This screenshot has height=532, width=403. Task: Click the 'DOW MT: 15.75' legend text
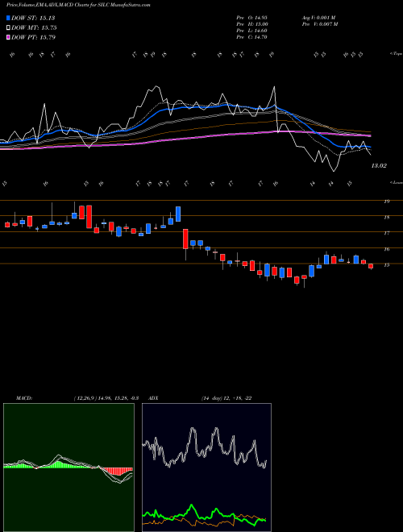(34, 28)
